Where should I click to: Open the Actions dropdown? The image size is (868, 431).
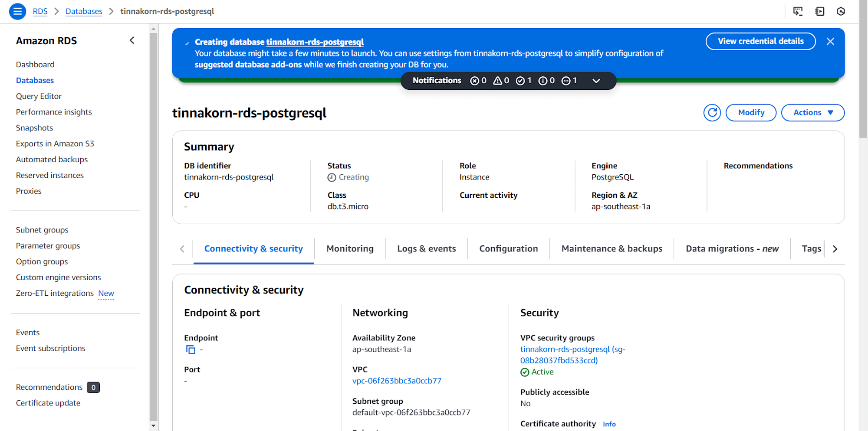point(813,113)
